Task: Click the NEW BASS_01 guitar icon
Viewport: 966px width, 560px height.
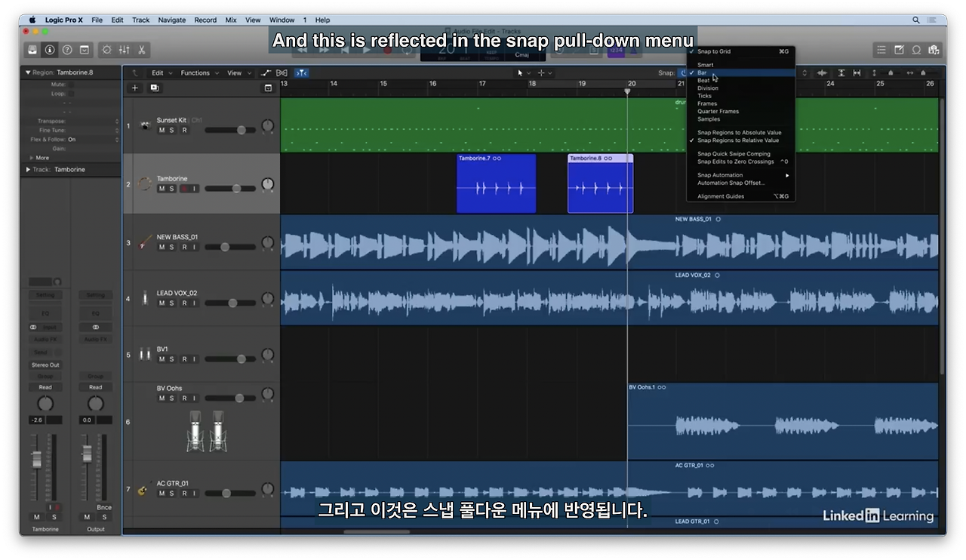Action: click(146, 242)
